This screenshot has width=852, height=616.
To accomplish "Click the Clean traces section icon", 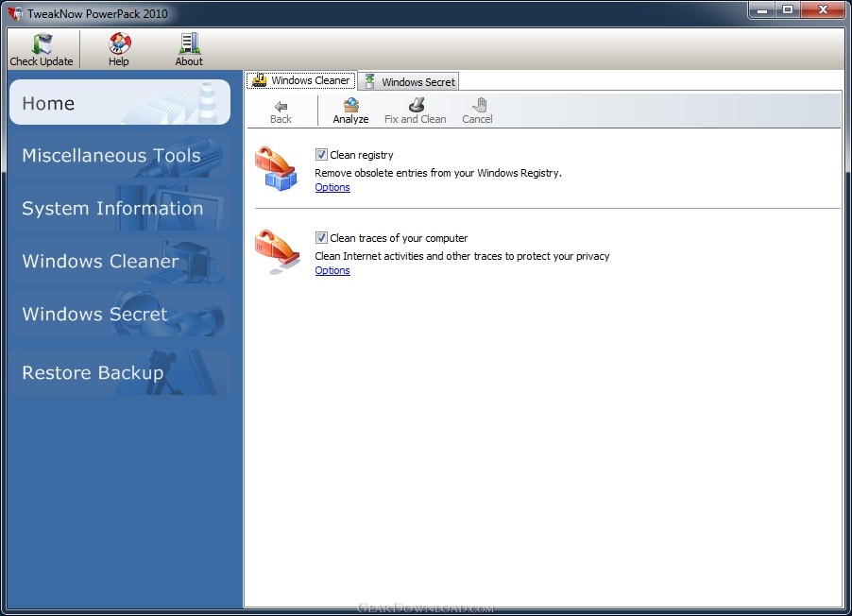I will (x=277, y=252).
